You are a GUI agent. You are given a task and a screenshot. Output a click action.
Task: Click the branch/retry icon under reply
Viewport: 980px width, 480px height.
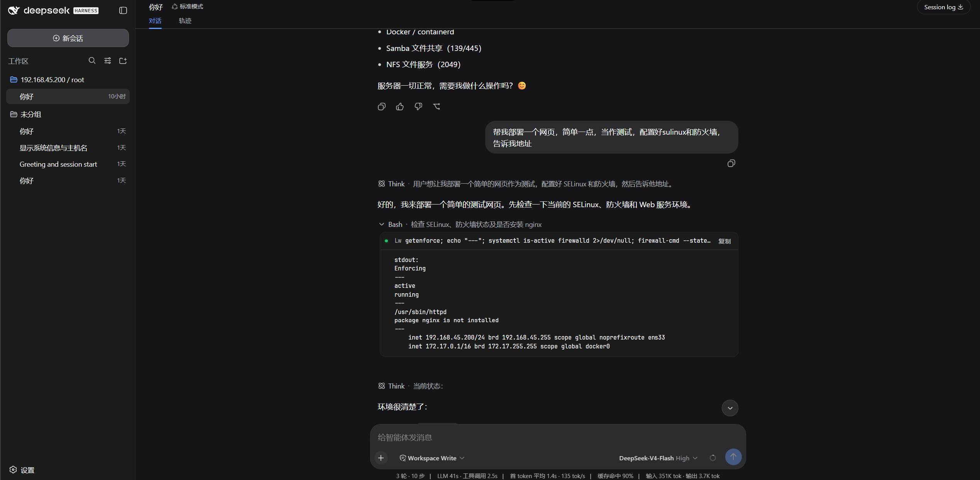[437, 106]
